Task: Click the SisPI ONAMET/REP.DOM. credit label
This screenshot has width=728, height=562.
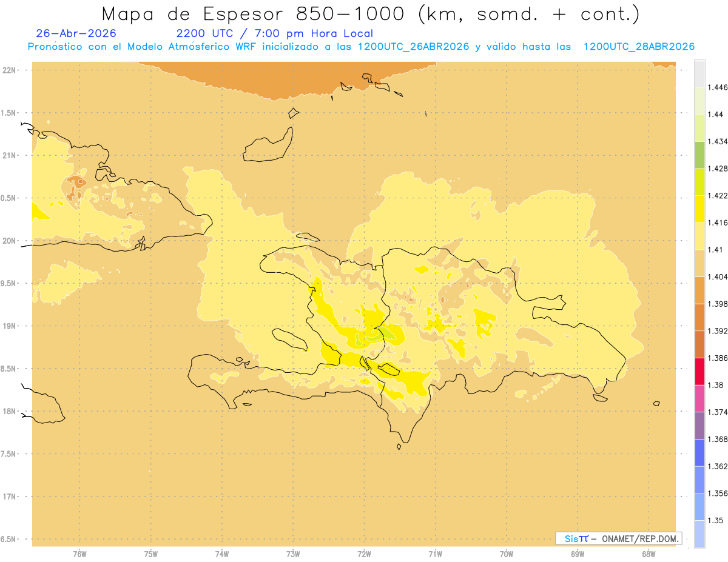Action: [x=619, y=538]
